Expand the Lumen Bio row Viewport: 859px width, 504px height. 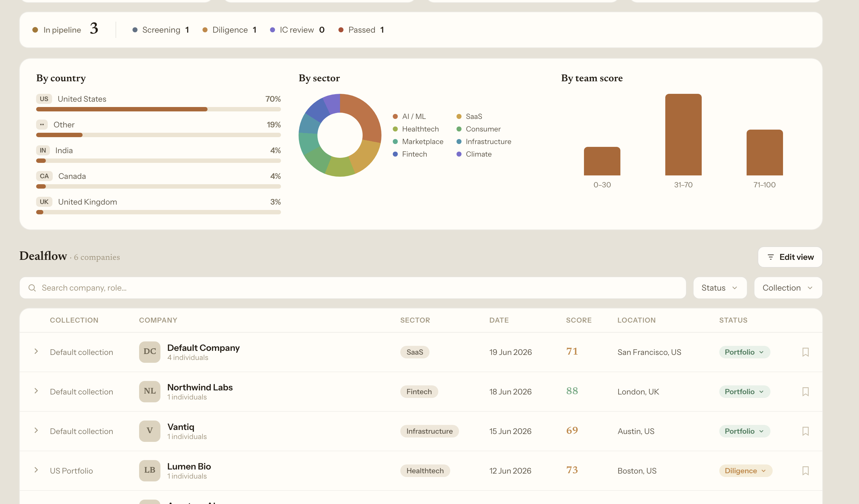pyautogui.click(x=36, y=470)
